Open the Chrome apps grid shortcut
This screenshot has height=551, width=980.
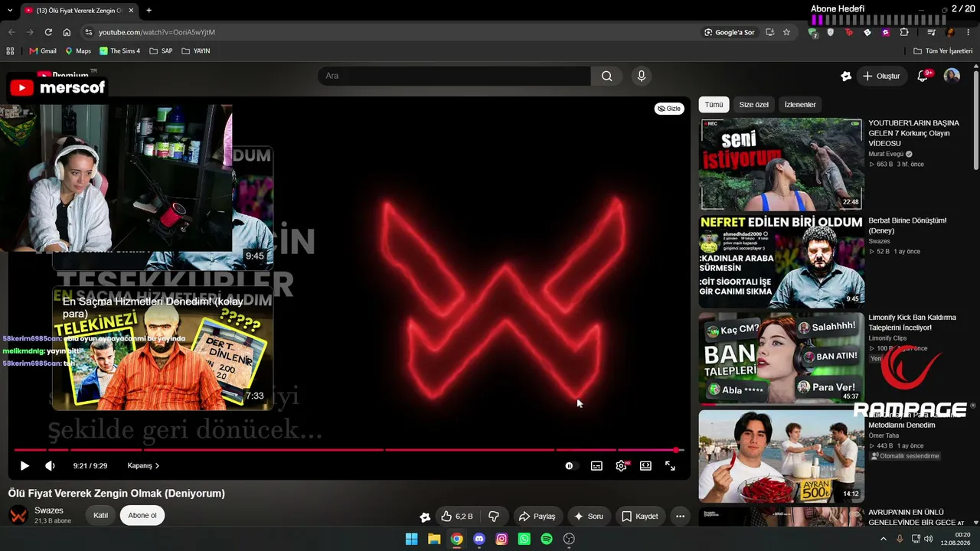coord(10,51)
